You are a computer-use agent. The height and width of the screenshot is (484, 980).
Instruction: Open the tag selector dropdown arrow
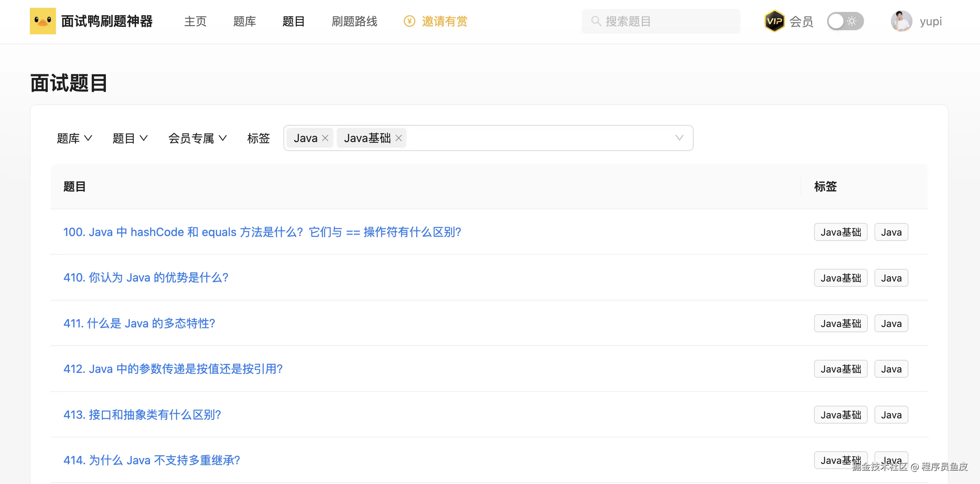coord(679,138)
